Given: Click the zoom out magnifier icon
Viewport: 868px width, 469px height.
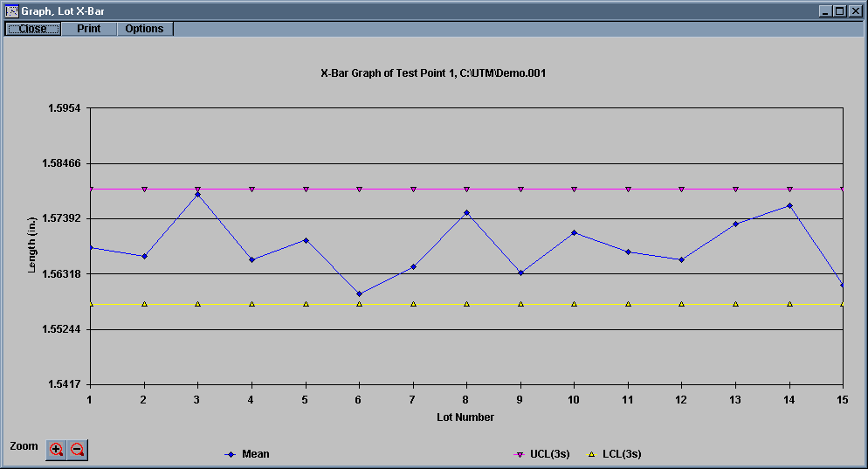Looking at the screenshot, I should pyautogui.click(x=78, y=450).
